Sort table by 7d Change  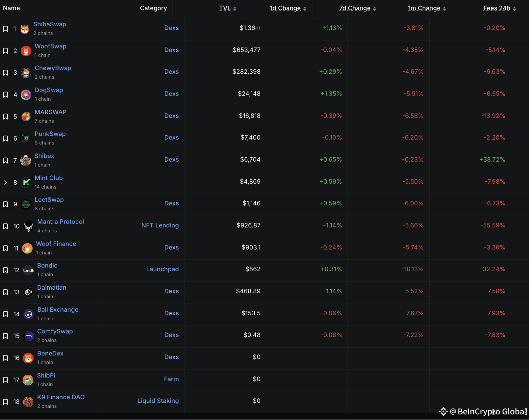pyautogui.click(x=358, y=8)
